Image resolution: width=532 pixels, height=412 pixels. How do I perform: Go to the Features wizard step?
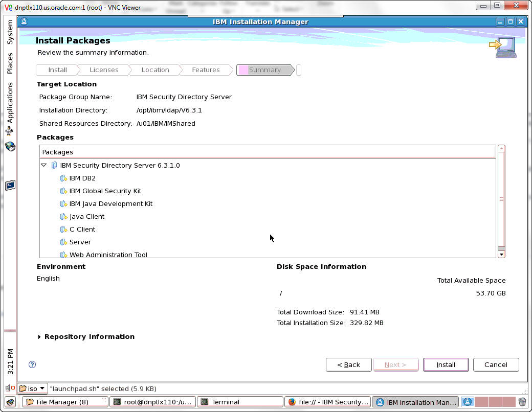click(x=206, y=70)
